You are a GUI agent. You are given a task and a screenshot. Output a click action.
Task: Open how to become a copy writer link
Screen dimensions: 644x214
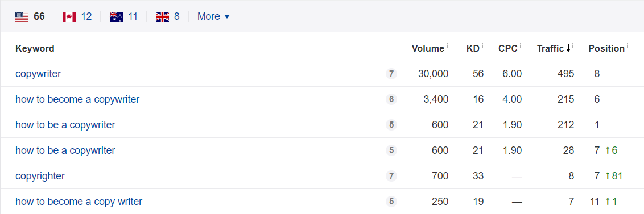(x=79, y=202)
